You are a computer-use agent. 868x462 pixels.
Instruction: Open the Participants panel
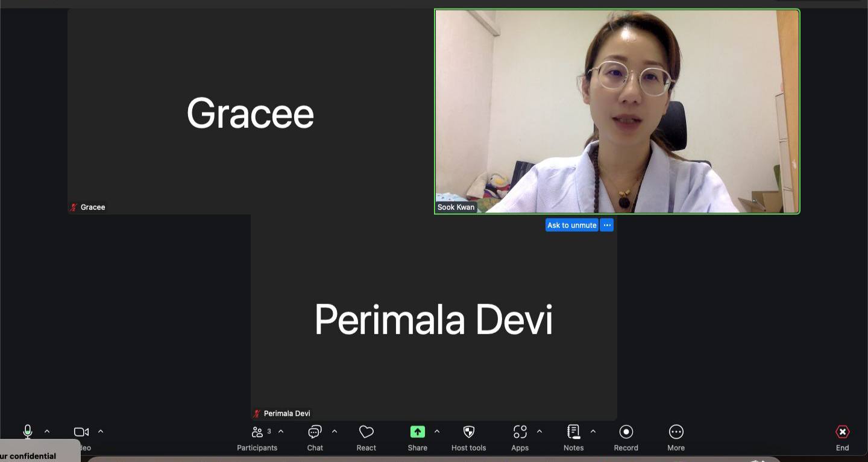tap(257, 432)
